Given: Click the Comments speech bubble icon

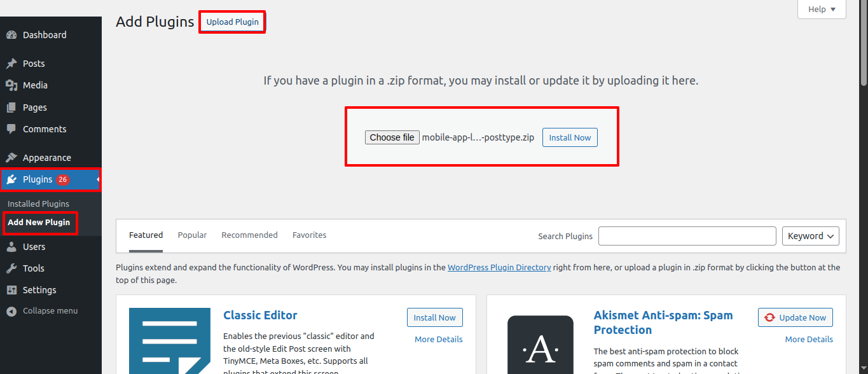Looking at the screenshot, I should tap(11, 129).
